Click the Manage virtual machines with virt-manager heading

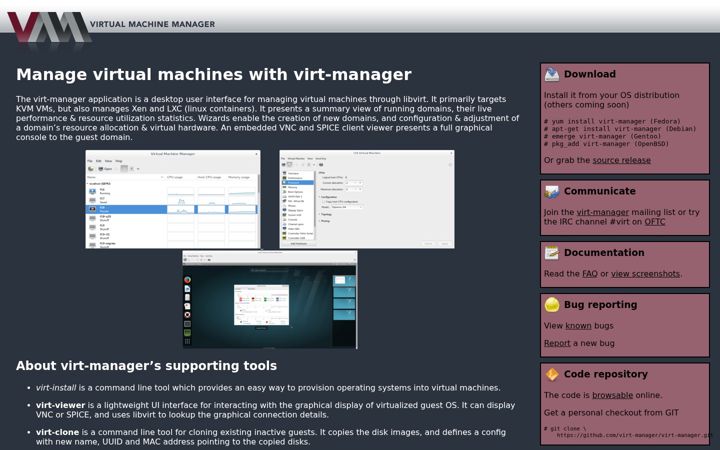tap(214, 74)
